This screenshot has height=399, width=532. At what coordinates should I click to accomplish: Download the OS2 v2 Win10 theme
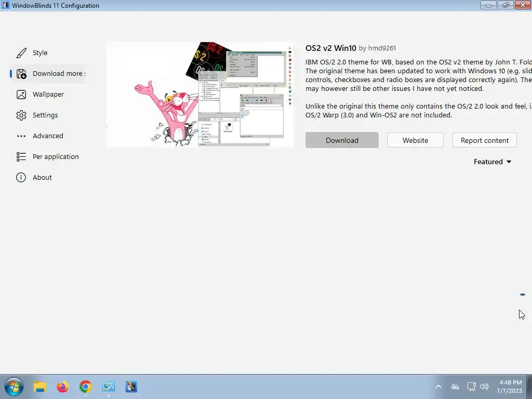(342, 140)
